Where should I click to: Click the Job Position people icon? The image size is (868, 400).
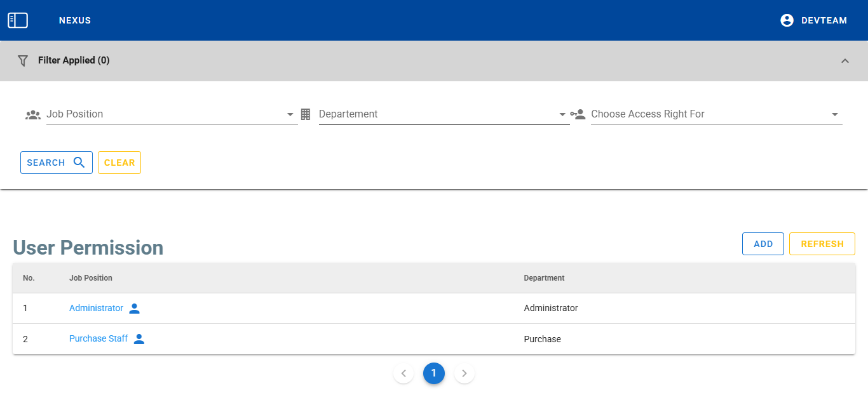point(33,115)
